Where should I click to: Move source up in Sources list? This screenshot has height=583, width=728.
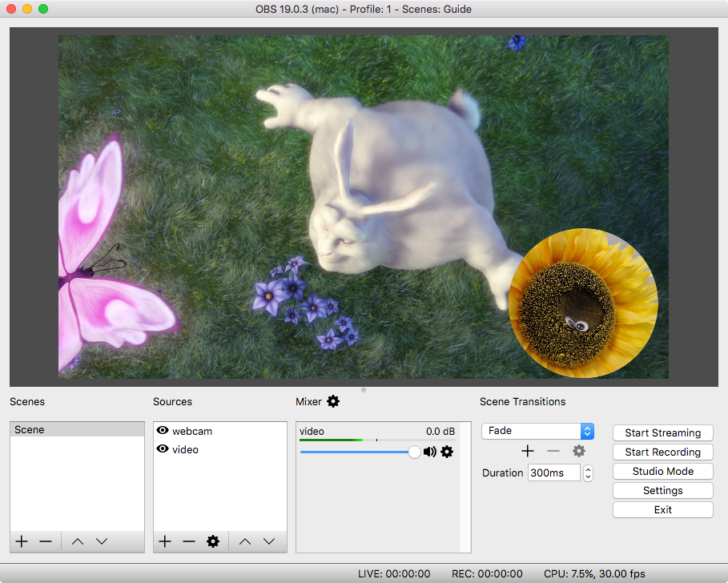coord(245,541)
